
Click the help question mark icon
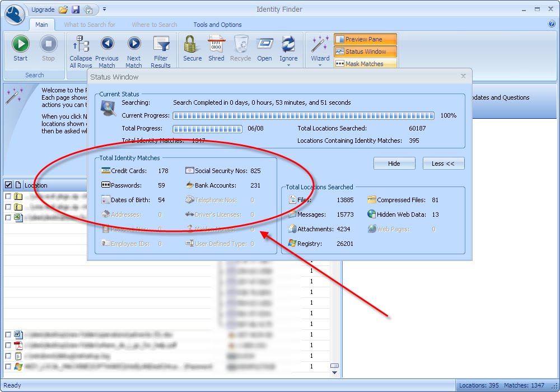552,24
